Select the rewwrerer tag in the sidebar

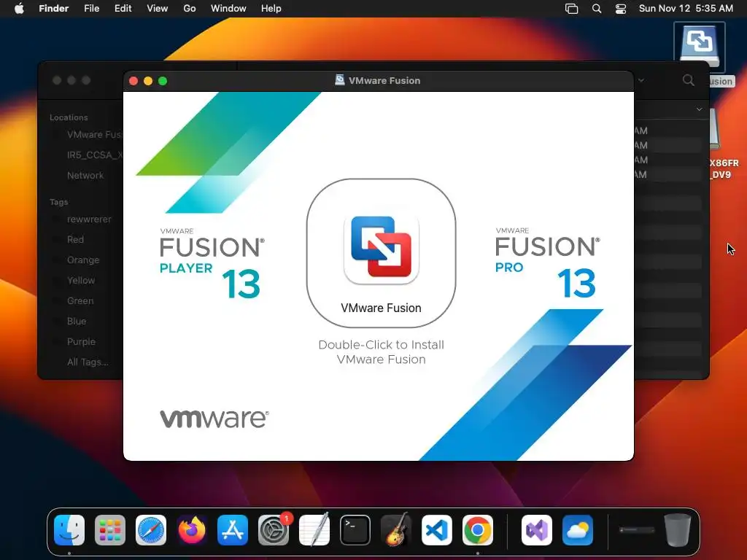pyautogui.click(x=89, y=219)
